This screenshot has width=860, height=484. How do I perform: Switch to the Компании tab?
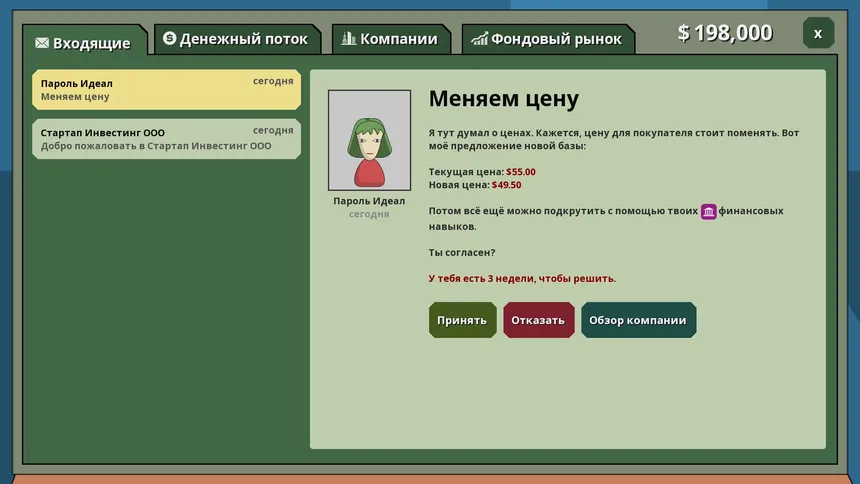pyautogui.click(x=391, y=39)
